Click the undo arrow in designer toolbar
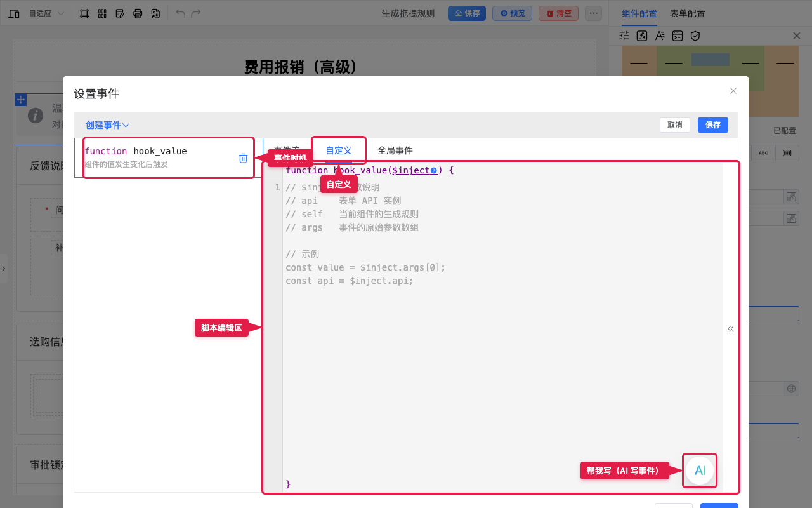Viewport: 812px width, 508px height. pos(181,13)
